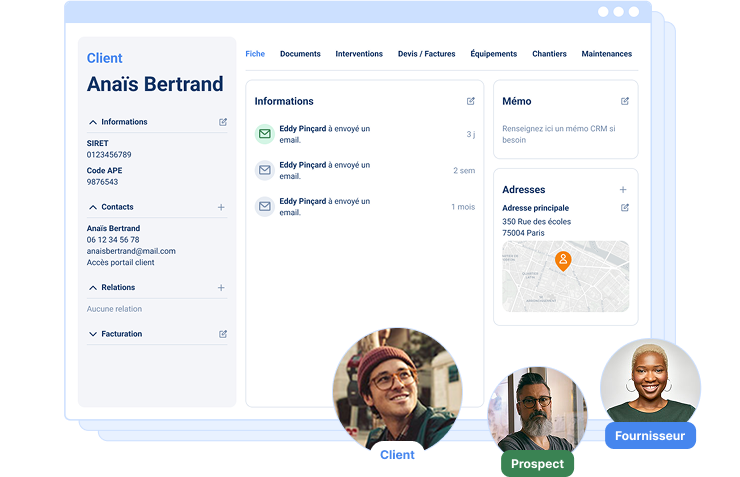740x477 pixels.
Task: Add a new address with plus icon
Action: click(x=623, y=190)
